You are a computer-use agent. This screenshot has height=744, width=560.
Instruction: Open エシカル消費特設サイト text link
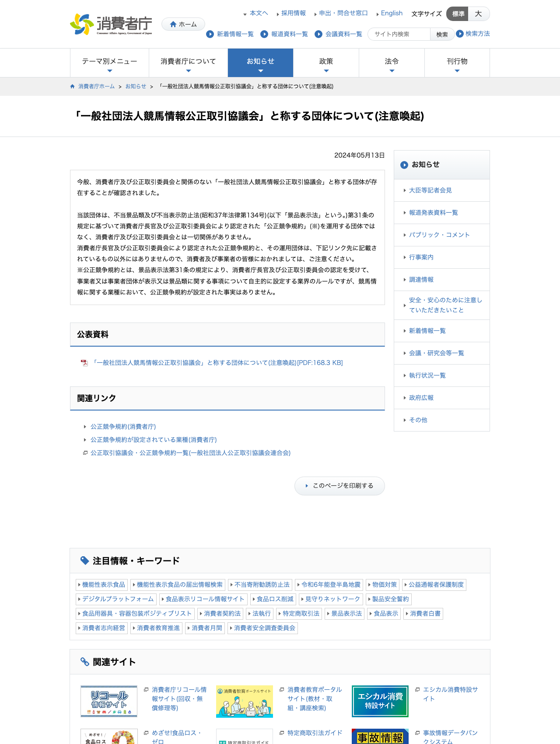[451, 694]
